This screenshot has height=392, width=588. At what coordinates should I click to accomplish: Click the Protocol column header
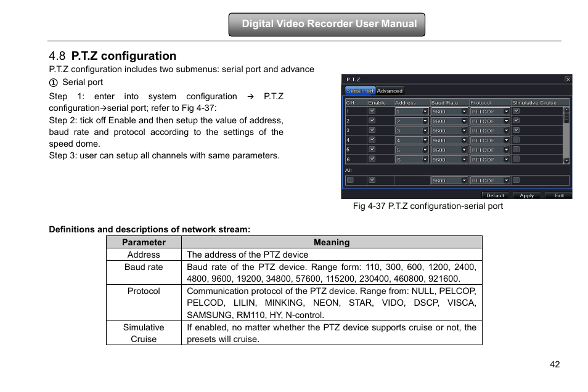pos(481,102)
